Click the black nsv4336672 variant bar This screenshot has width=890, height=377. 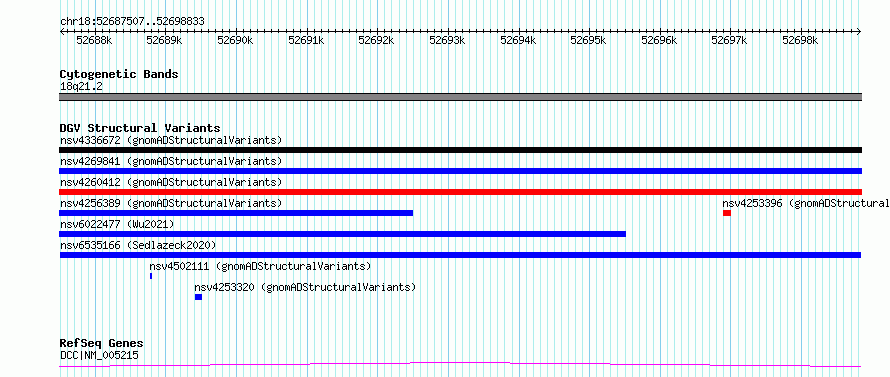[x=460, y=150]
